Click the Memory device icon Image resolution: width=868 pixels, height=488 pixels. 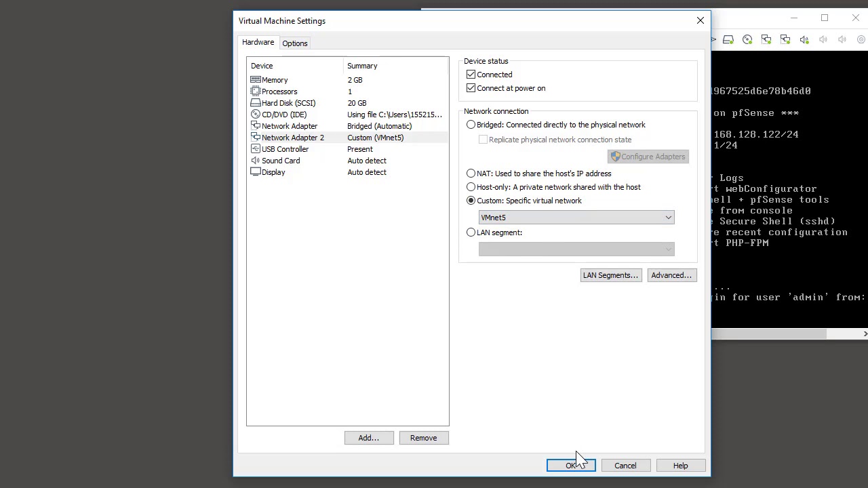[256, 80]
